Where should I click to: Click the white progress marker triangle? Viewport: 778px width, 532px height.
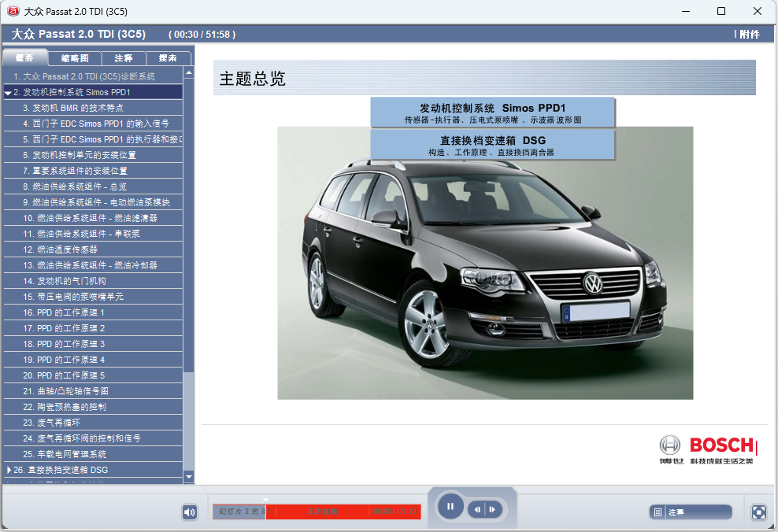265,501
